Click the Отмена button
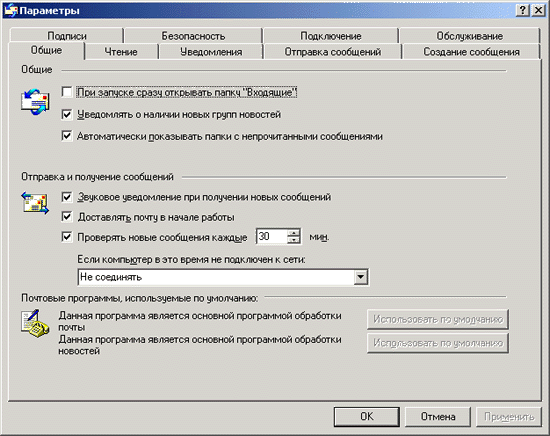This screenshot has width=550, height=436. click(x=438, y=416)
